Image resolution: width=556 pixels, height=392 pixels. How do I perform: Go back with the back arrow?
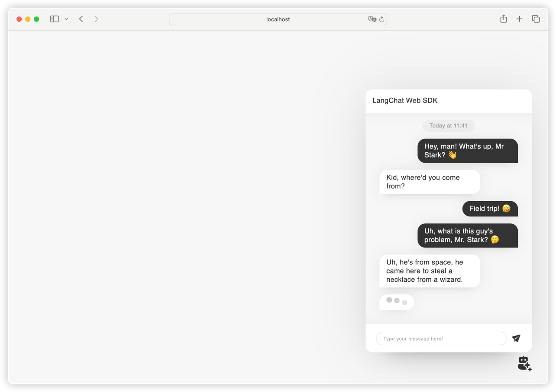coord(81,19)
